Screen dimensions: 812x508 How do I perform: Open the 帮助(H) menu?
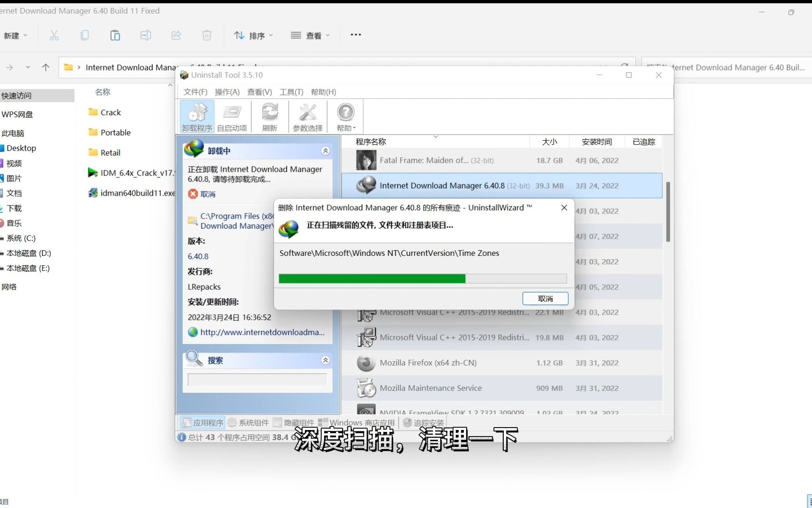[x=323, y=92]
